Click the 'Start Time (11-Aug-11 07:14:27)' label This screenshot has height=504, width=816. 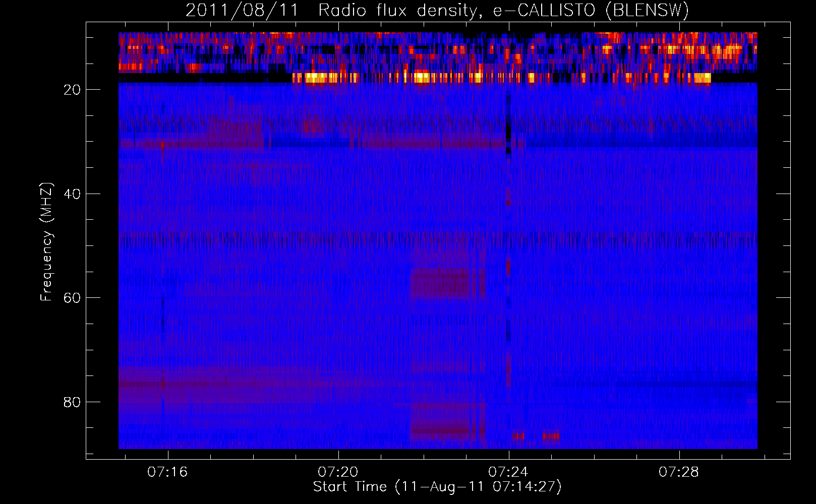click(x=437, y=487)
